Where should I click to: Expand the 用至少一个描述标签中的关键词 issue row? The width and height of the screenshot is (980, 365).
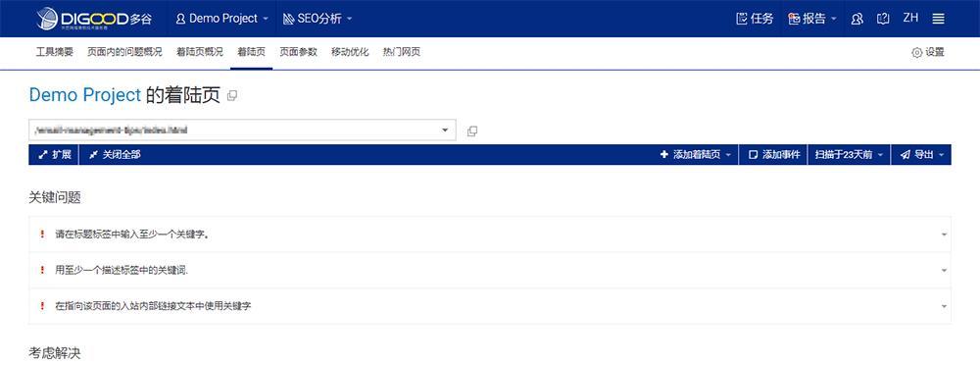(x=490, y=271)
